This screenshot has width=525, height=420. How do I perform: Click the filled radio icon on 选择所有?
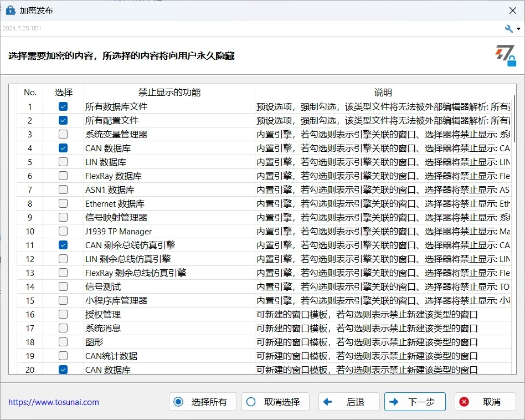[179, 402]
